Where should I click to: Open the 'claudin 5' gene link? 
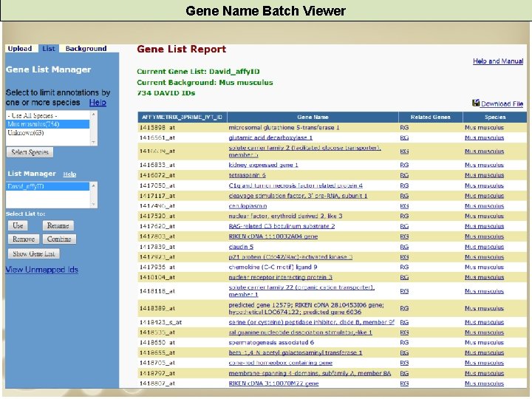(x=241, y=247)
